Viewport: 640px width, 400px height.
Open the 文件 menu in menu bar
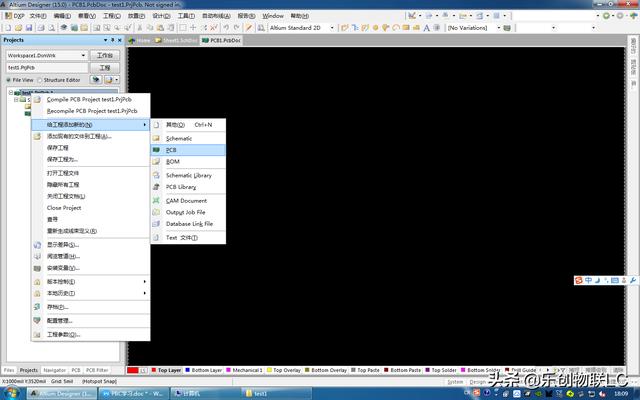38,16
